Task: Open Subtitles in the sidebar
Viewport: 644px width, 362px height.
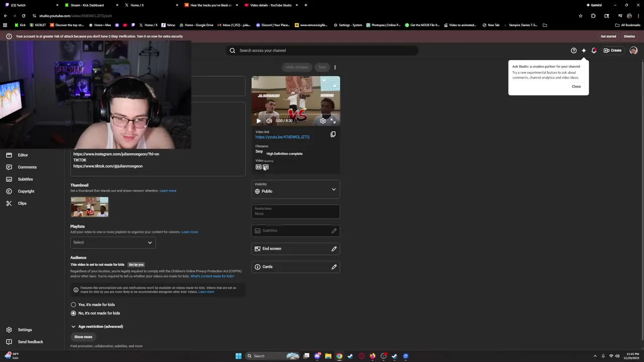Action: 32,179
